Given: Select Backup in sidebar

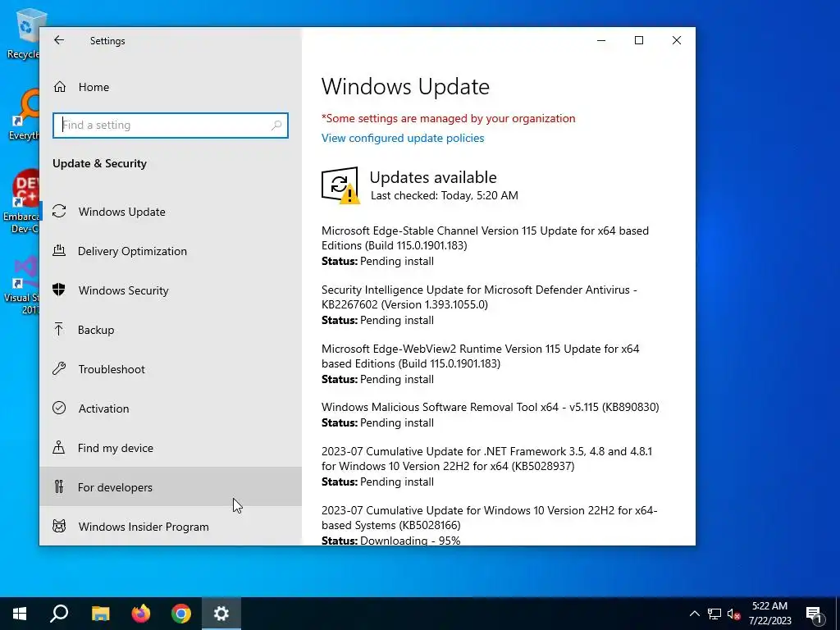Looking at the screenshot, I should 171,330.
